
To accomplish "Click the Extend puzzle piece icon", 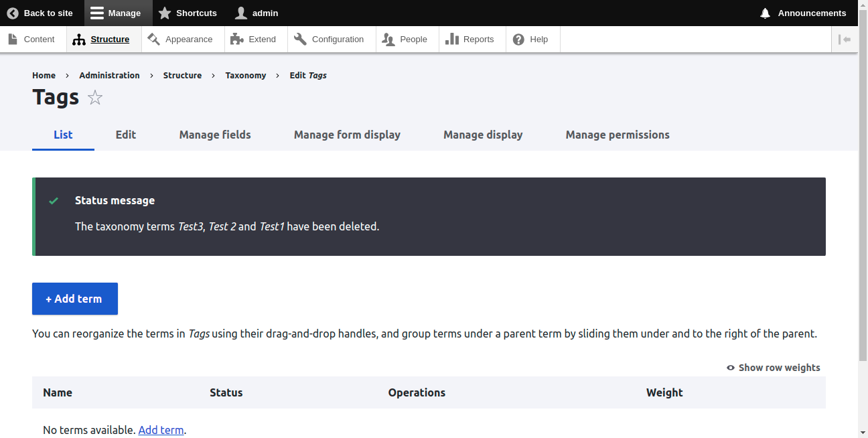I will coord(236,40).
